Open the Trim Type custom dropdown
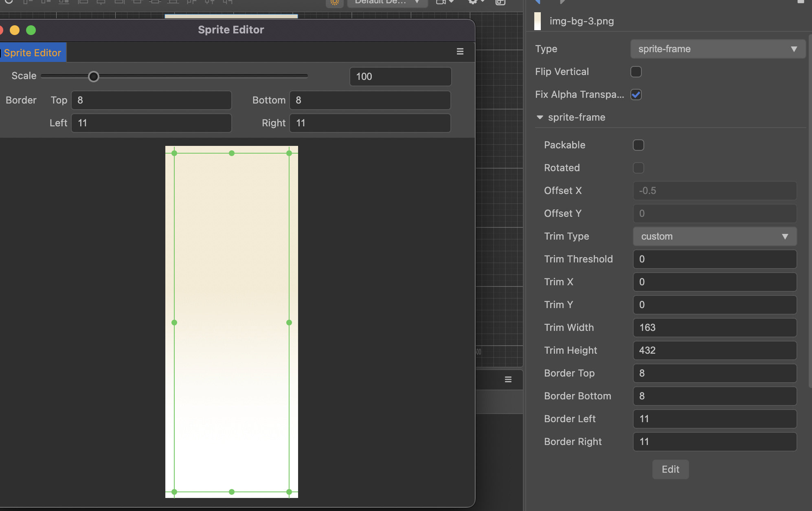Screen dimensions: 812x511 (714, 236)
